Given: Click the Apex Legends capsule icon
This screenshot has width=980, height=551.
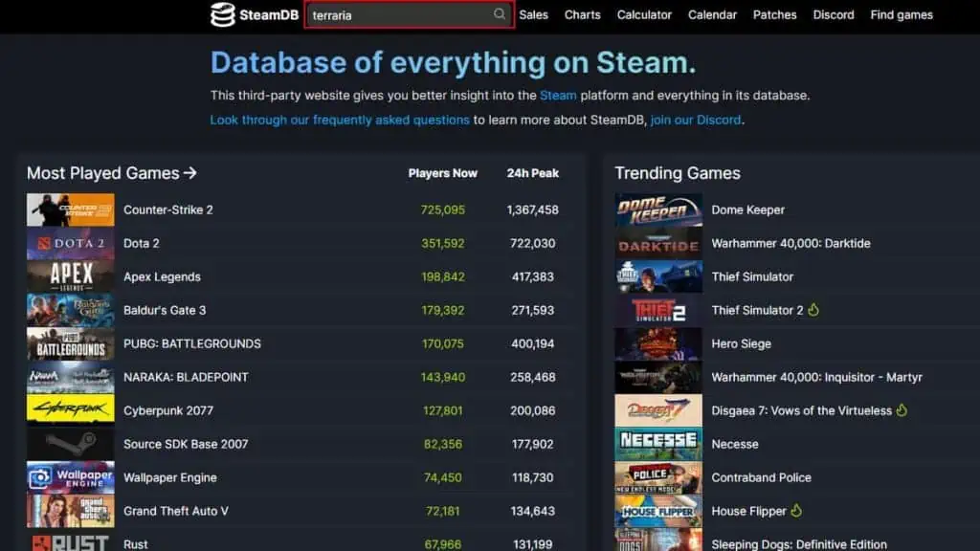Looking at the screenshot, I should point(70,276).
